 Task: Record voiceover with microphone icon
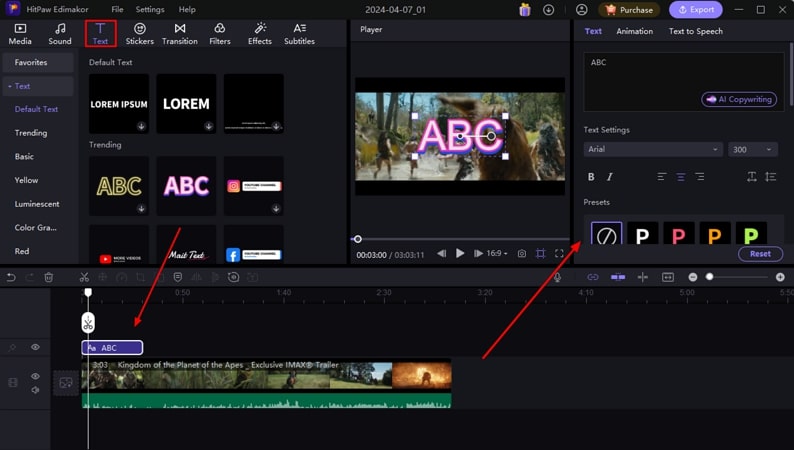tap(557, 277)
